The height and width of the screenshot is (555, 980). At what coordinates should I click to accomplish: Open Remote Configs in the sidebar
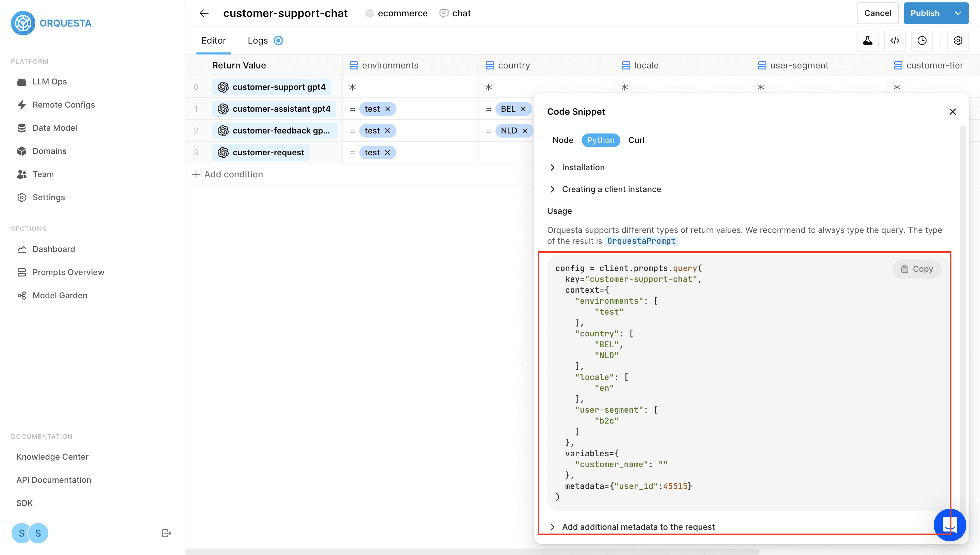[x=64, y=105]
